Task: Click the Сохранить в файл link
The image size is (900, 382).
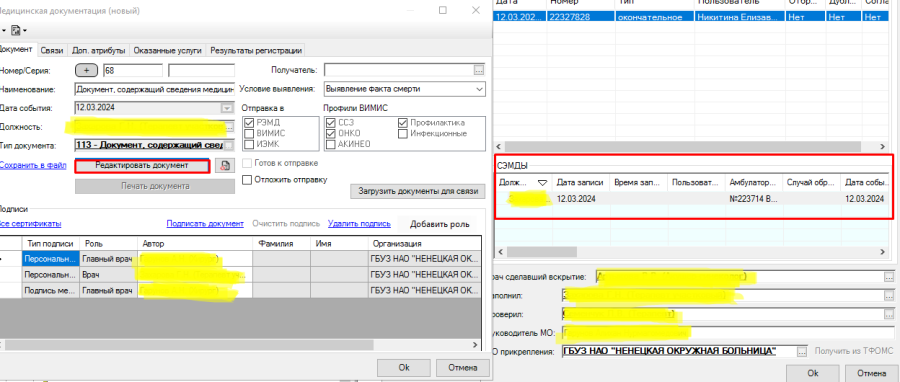Action: coord(33,165)
